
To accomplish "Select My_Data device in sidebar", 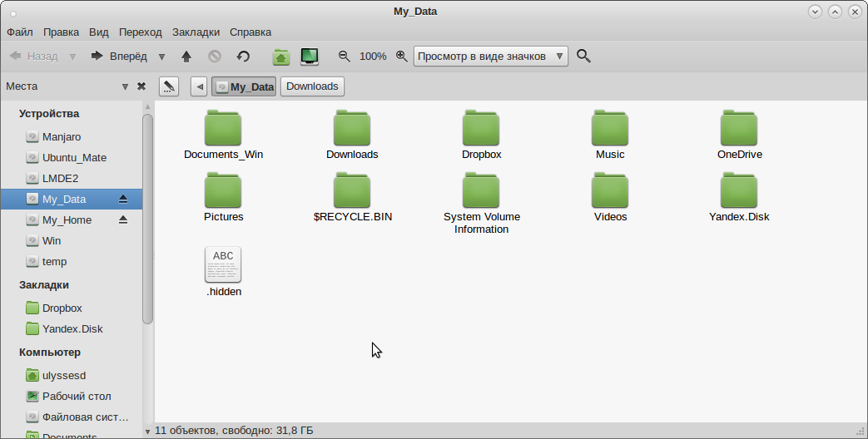I will click(x=72, y=199).
